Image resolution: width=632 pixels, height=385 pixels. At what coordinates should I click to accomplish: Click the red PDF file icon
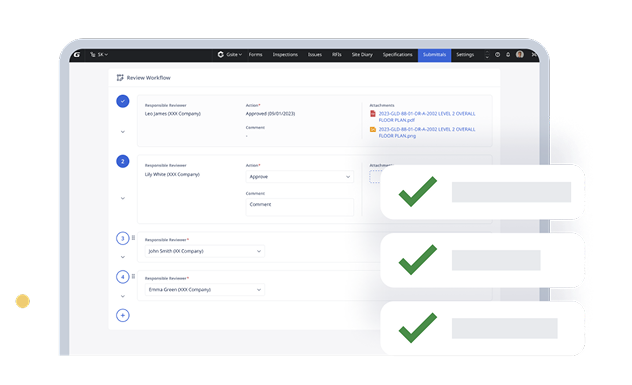pos(373,114)
